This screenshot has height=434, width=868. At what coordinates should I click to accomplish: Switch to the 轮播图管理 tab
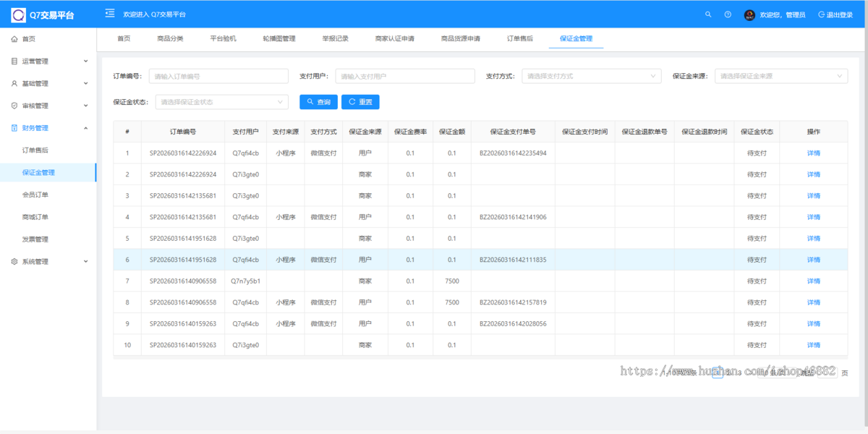click(x=279, y=38)
